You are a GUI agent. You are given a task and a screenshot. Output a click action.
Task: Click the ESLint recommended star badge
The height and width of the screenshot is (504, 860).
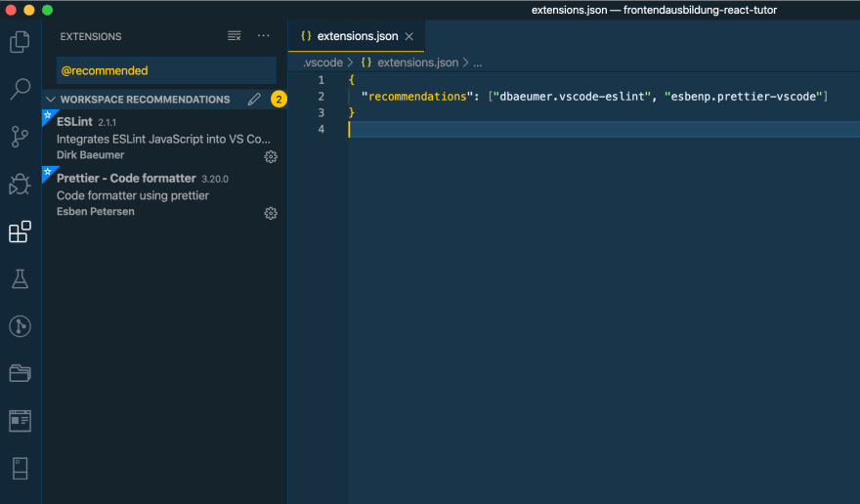point(48,115)
